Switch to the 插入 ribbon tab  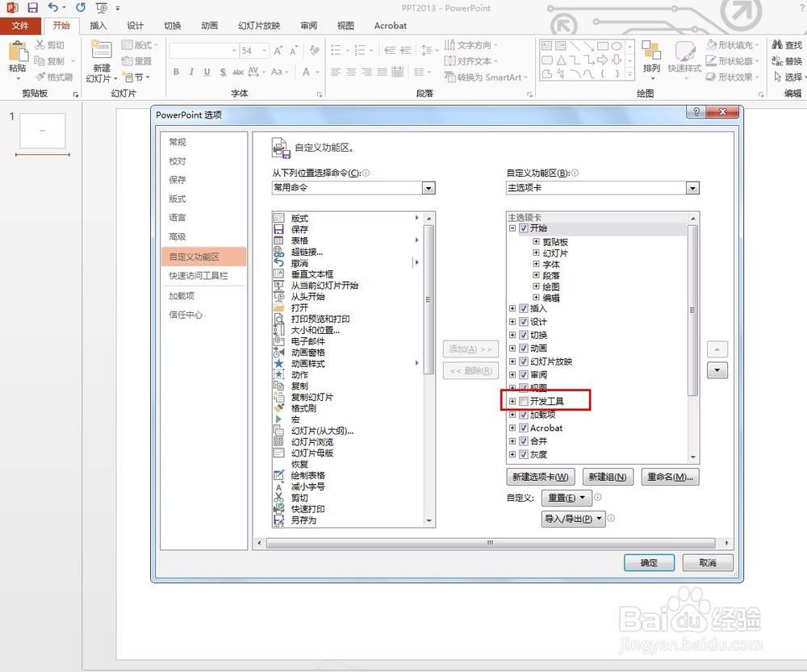pos(98,25)
